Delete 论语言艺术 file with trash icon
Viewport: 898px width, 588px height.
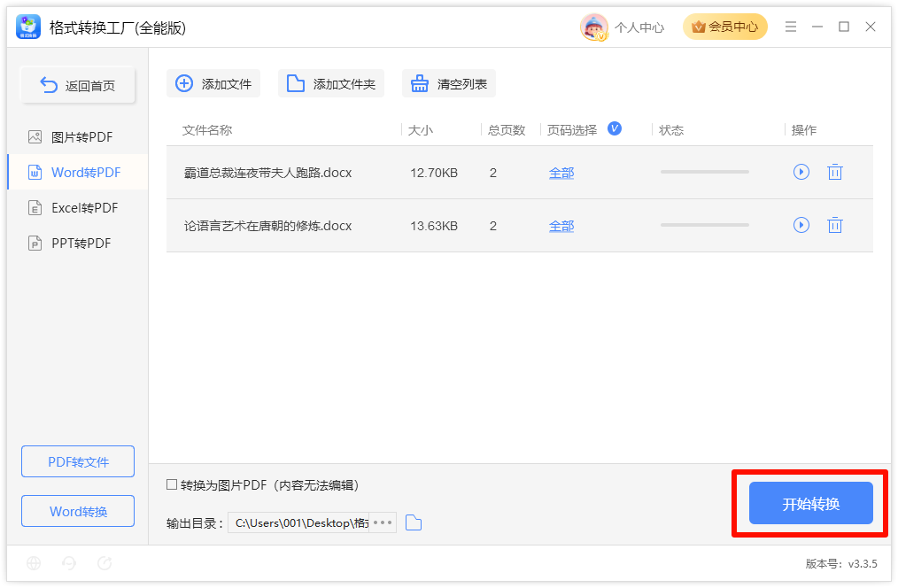(835, 225)
